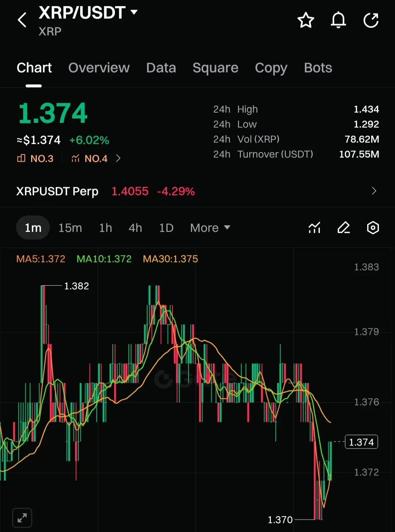Screen dimensions: 395x532
Task: Open chart settings hexagon icon
Action: pyautogui.click(x=373, y=228)
